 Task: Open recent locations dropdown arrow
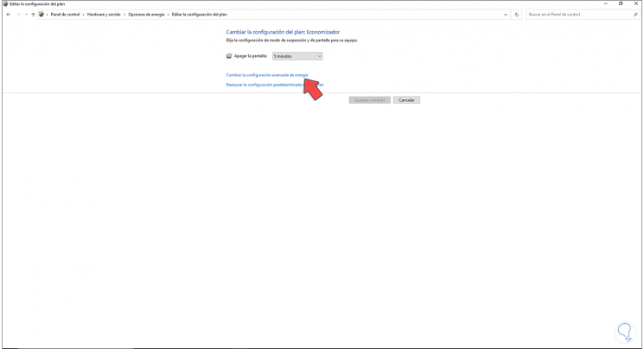pos(26,15)
